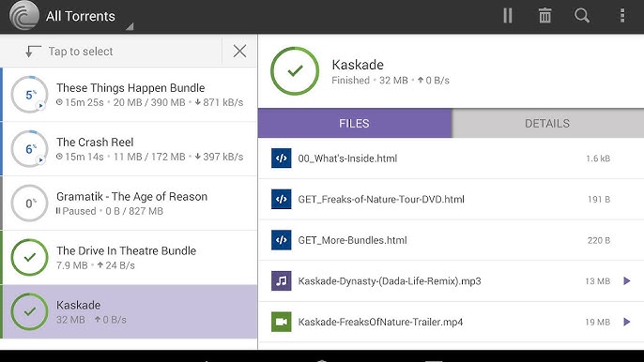Click the 220 B size value

[599, 240]
